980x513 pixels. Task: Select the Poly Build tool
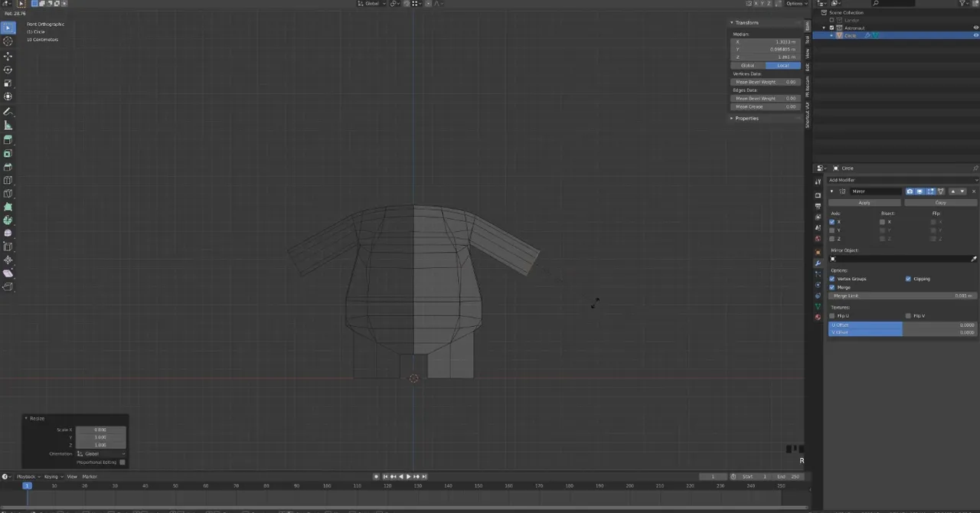[8, 207]
